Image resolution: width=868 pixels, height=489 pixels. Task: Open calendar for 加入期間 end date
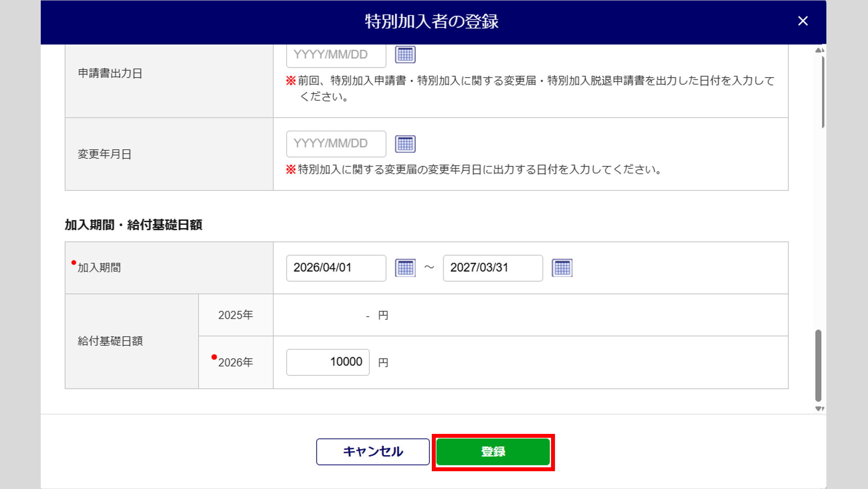[x=562, y=268]
